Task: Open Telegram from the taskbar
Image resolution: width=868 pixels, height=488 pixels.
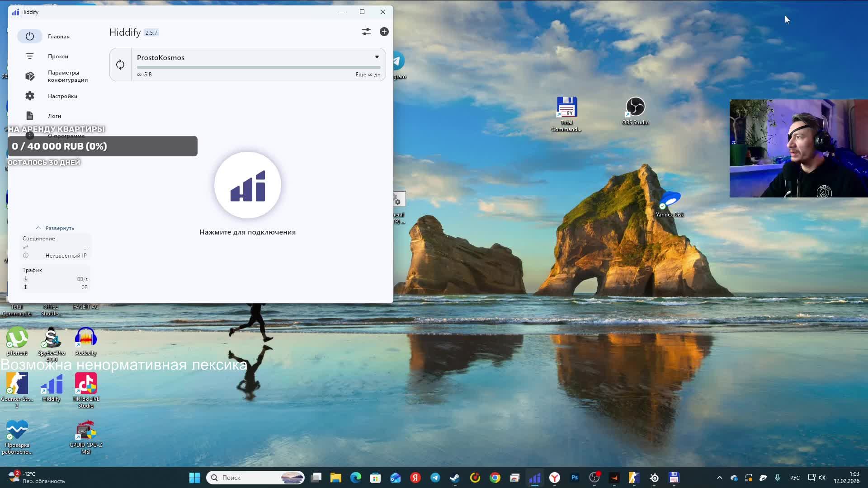Action: point(435,478)
